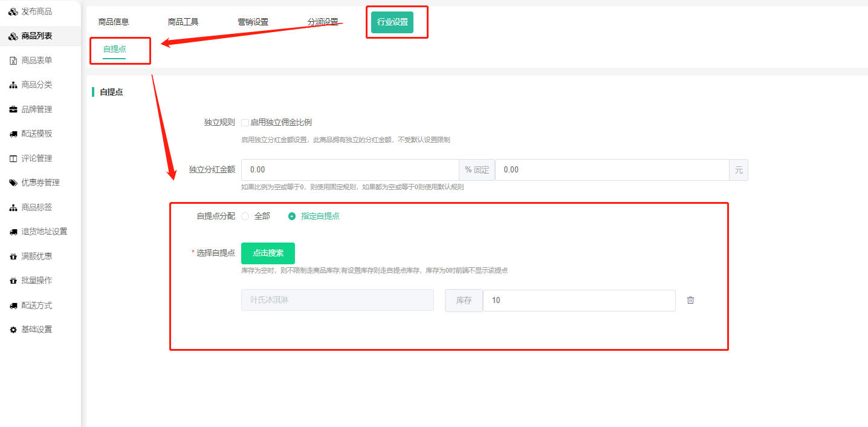Switch to the 分润设置 tab
This screenshot has width=868, height=427.
pyautogui.click(x=323, y=22)
